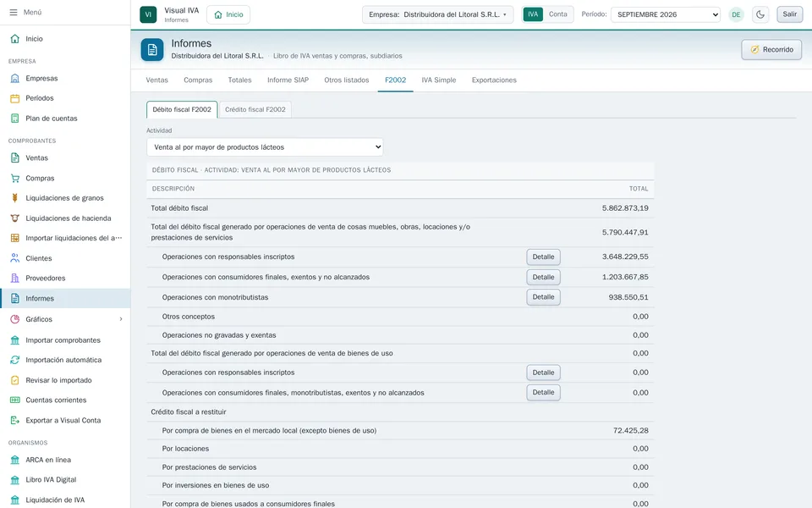This screenshot has width=812, height=508.
Task: Open the Empresa selector dropdown
Action: (437, 14)
